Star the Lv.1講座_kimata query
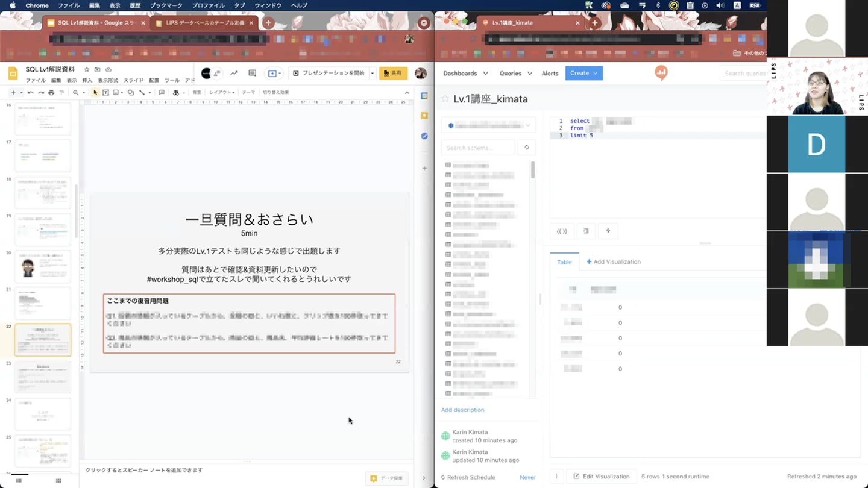Image resolution: width=868 pixels, height=488 pixels. tap(445, 99)
